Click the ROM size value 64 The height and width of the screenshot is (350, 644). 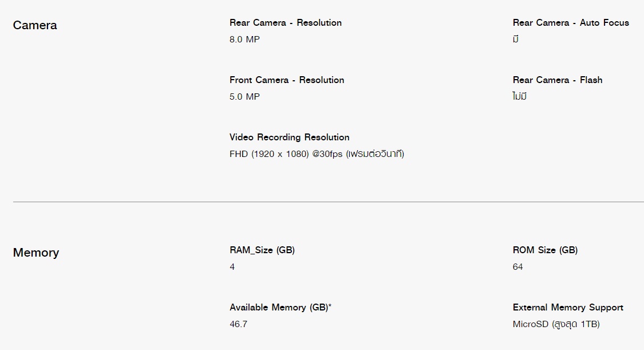(517, 267)
